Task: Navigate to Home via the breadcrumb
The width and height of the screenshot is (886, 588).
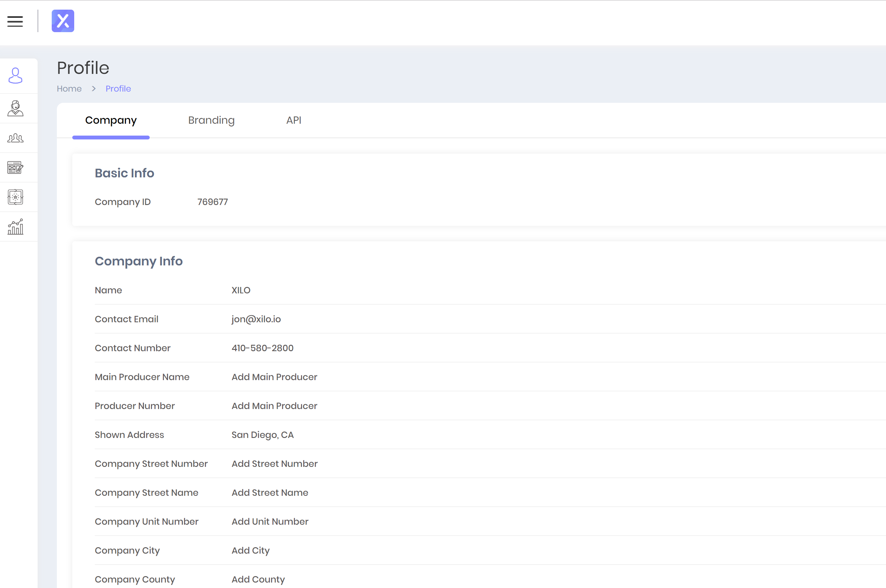Action: click(x=69, y=88)
